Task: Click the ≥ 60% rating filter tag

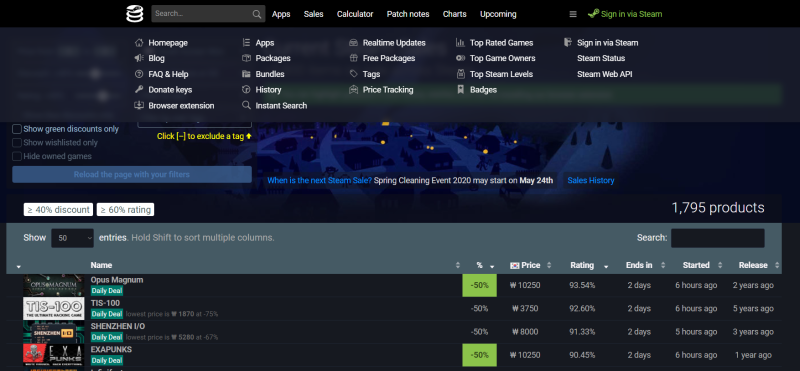Action: point(125,210)
